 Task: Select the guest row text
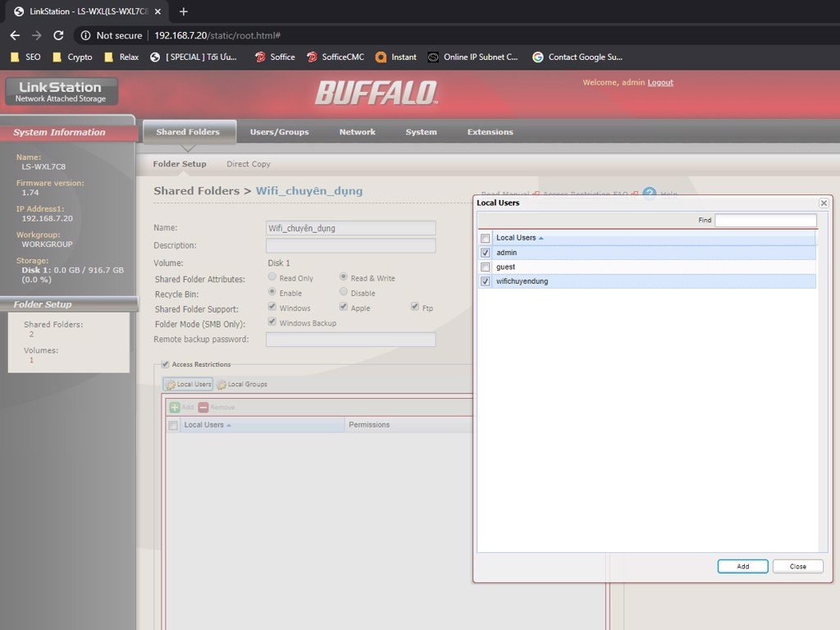coord(505,267)
